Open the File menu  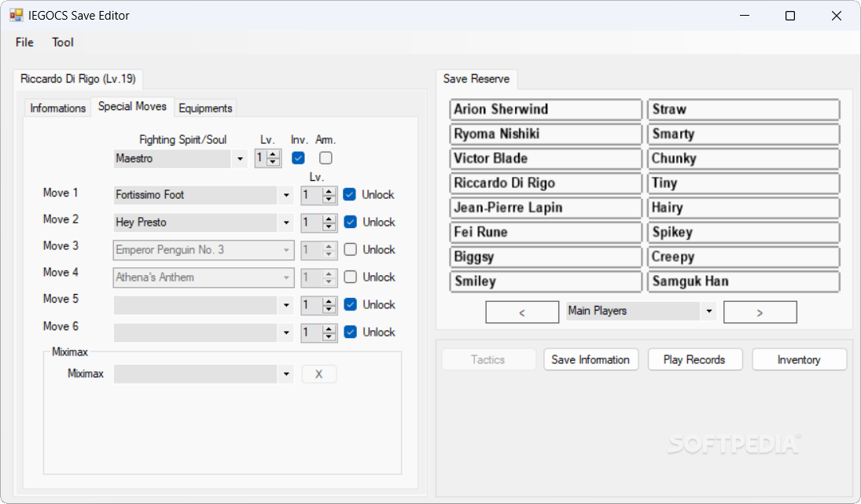point(24,42)
